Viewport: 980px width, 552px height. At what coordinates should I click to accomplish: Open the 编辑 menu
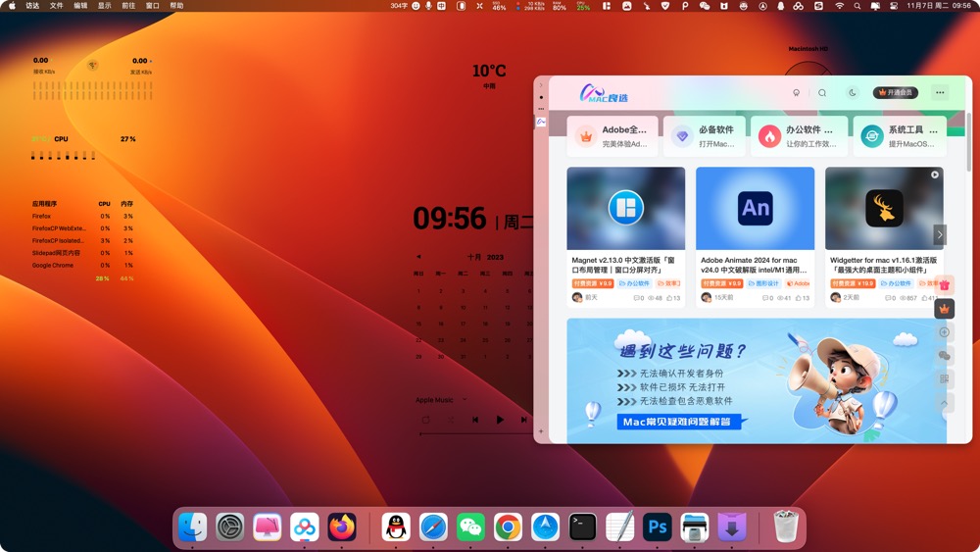(80, 6)
